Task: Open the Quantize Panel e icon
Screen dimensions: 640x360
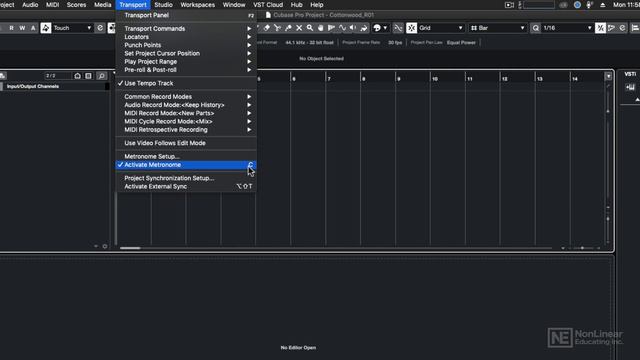Action: 622,28
